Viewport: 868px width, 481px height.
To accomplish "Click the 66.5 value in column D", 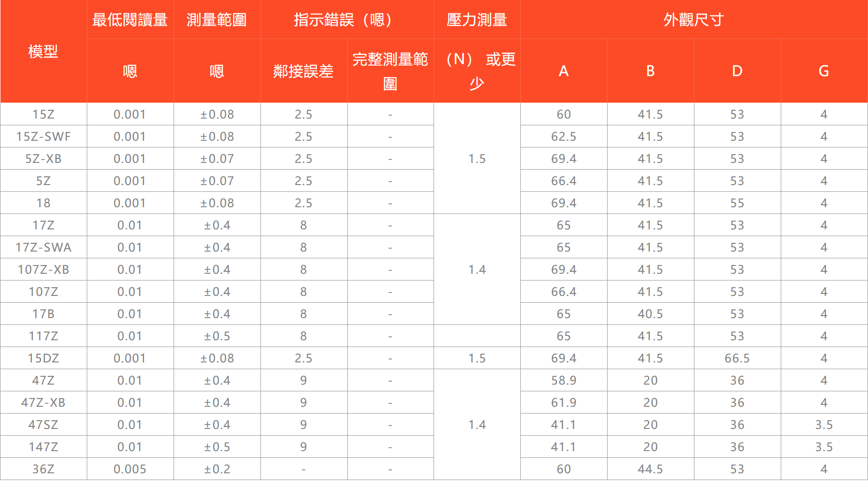I will (737, 358).
